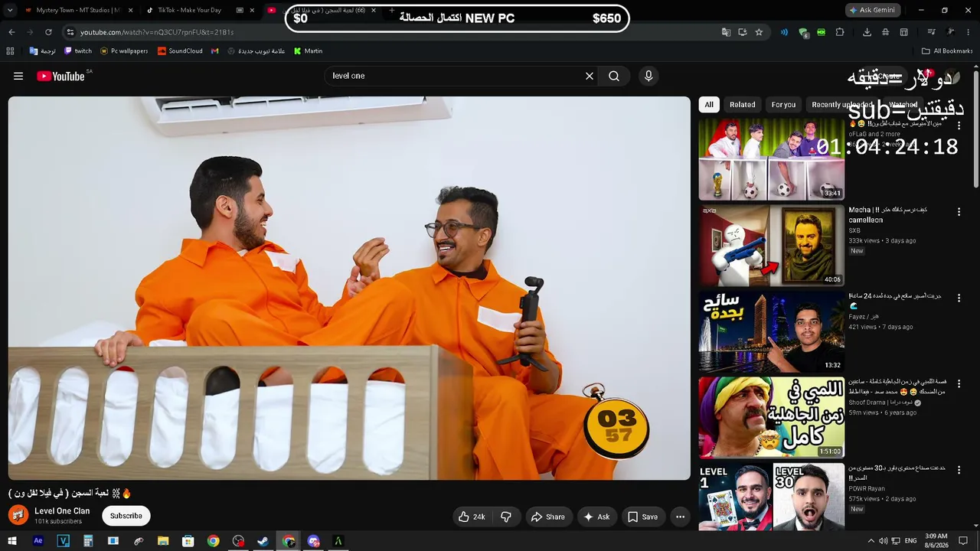The image size is (980, 551).
Task: Open the Pc wallpapers bookmark
Action: [124, 51]
